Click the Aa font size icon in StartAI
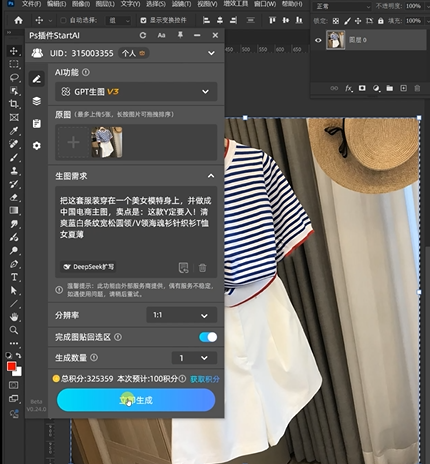The width and height of the screenshot is (430, 464). pos(161,35)
